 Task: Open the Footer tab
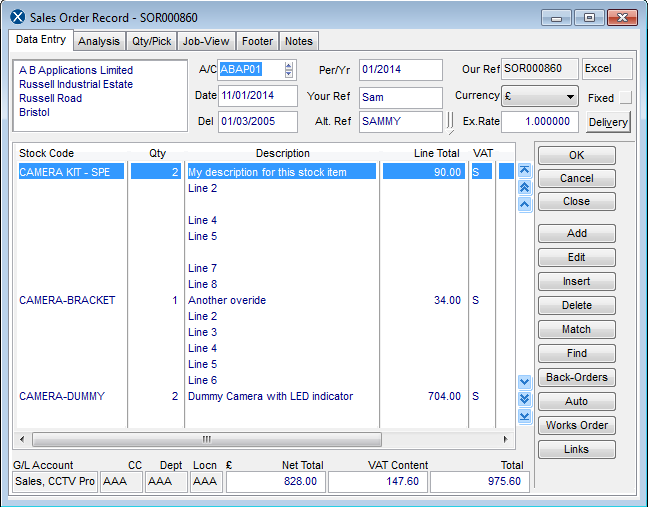pos(257,41)
